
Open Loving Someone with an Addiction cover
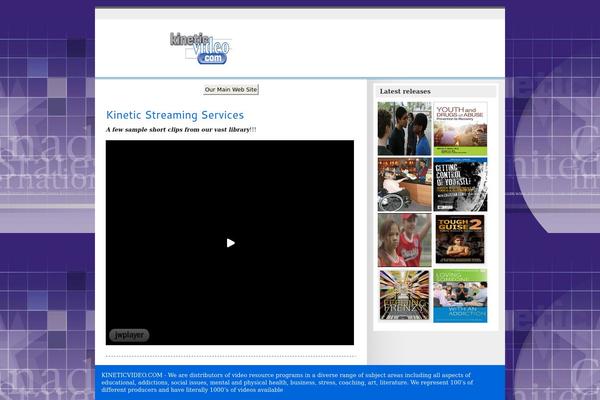460,296
